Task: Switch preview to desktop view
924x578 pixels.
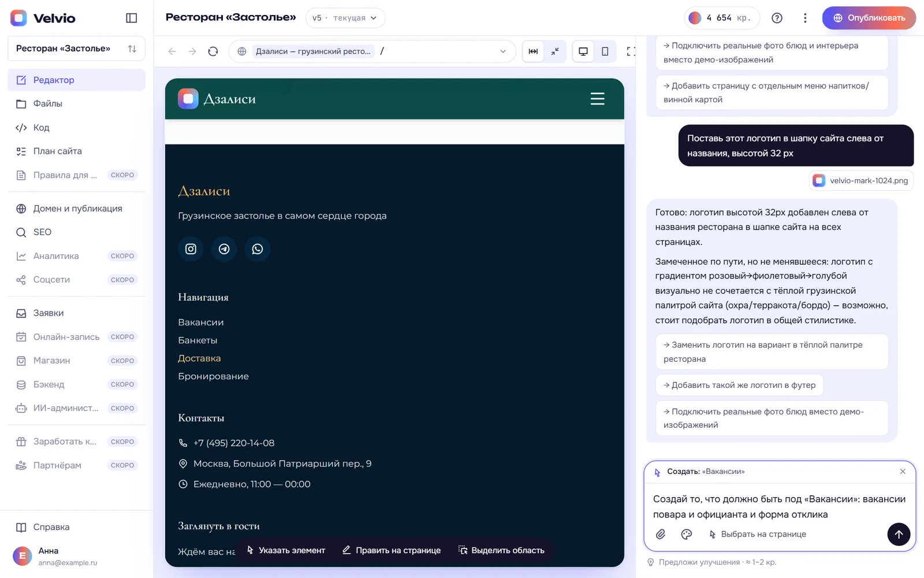Action: click(x=583, y=51)
